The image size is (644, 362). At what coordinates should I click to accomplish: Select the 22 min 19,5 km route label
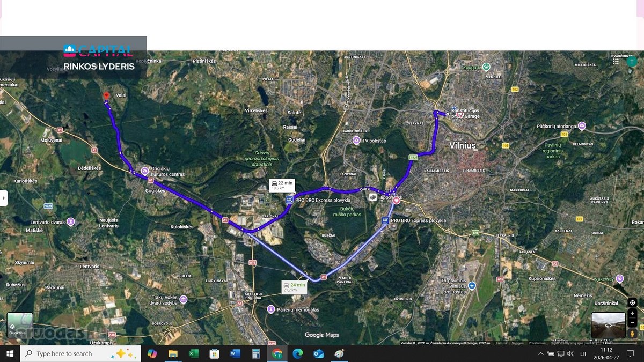[x=282, y=186]
